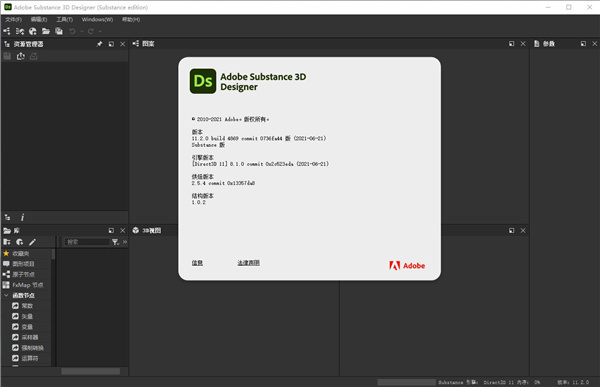Viewport: 600px width, 387px height.
Task: Click the open folder icon in toolbar
Action: point(46,31)
